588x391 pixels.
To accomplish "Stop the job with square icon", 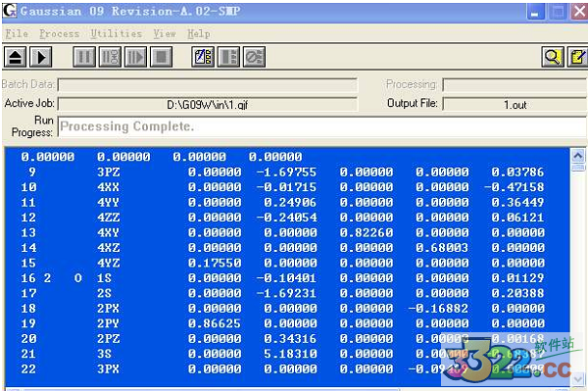I will click(x=162, y=57).
